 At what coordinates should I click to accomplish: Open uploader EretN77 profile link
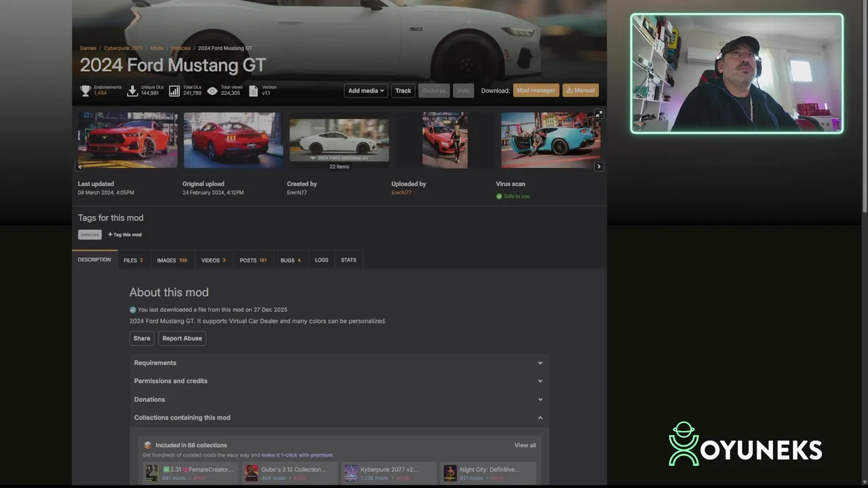[x=401, y=192]
